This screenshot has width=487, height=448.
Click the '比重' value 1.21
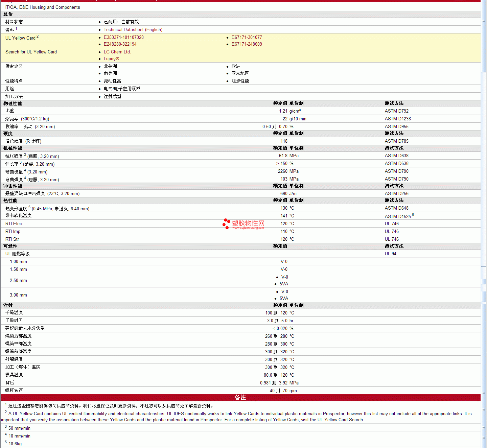tap(283, 111)
